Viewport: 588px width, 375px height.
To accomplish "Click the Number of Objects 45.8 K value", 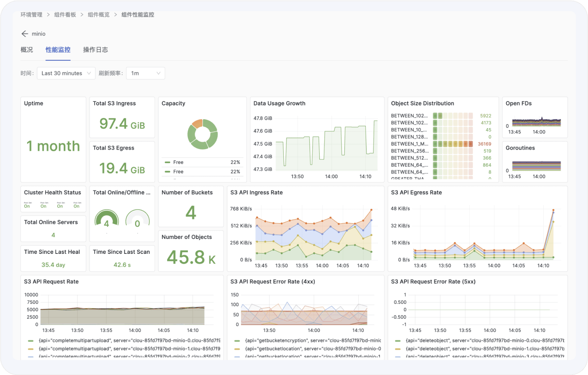I will (x=191, y=257).
